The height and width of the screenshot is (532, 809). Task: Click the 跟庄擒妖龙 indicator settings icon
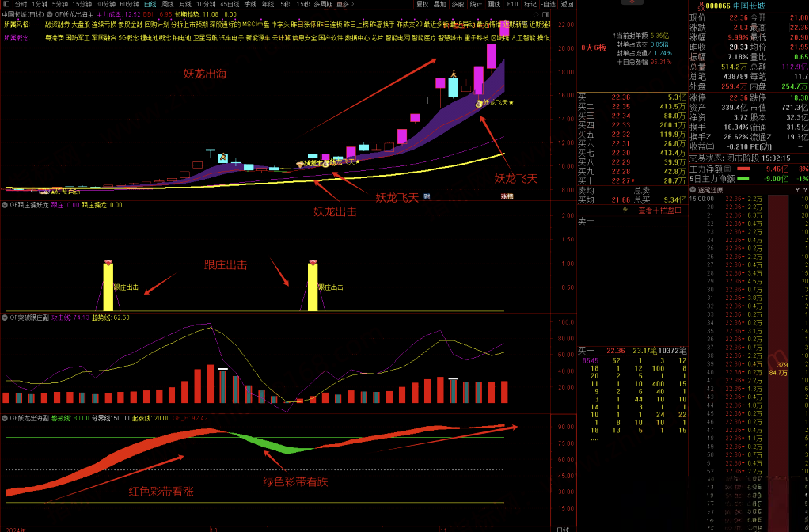click(4, 204)
